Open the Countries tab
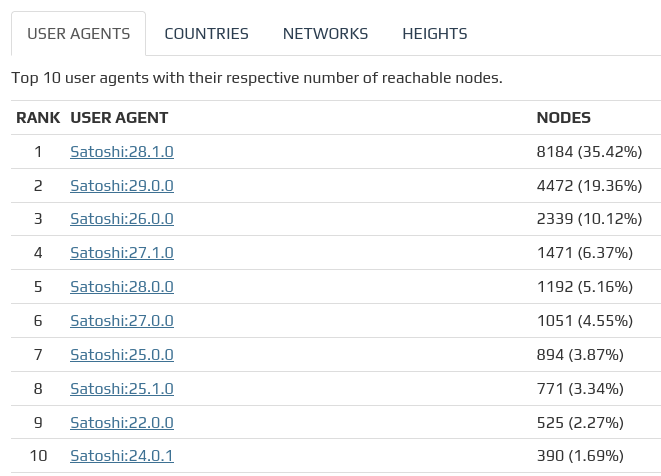Viewport: 661px width, 476px height. (x=206, y=34)
